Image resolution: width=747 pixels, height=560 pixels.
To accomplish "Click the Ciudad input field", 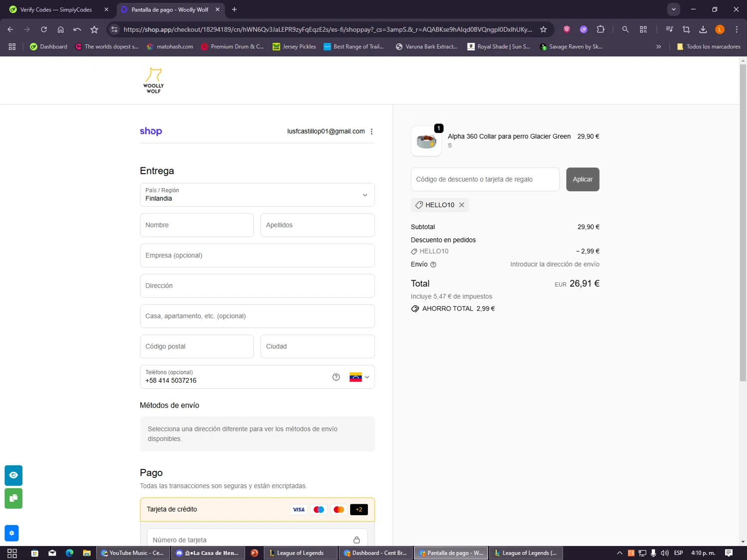I will click(x=318, y=346).
